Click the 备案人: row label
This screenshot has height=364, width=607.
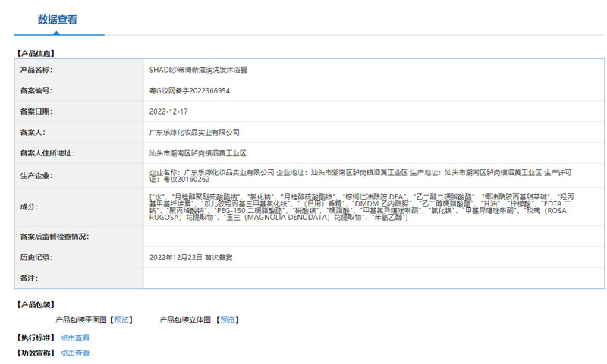click(33, 133)
